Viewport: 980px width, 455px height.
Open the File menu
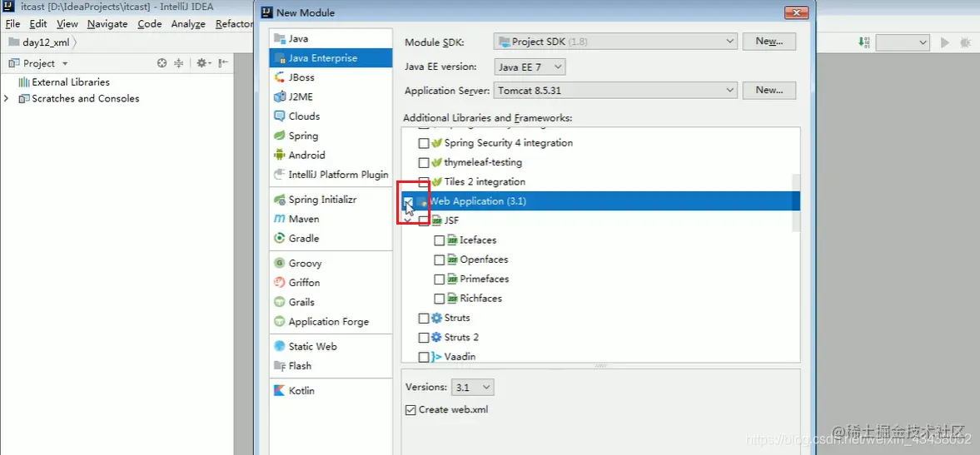tap(12, 24)
